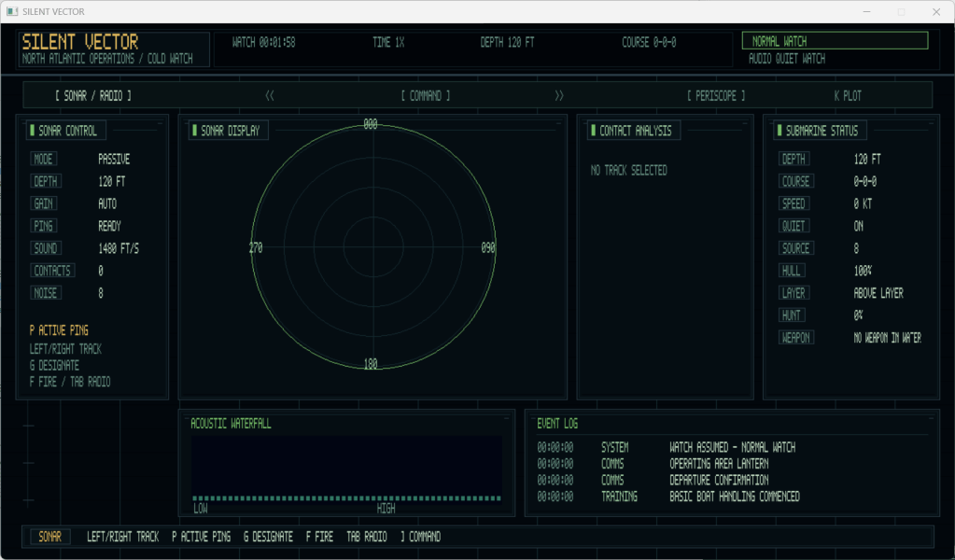Click the SOURCE label in Submarine Status
The height and width of the screenshot is (560, 955).
(796, 248)
